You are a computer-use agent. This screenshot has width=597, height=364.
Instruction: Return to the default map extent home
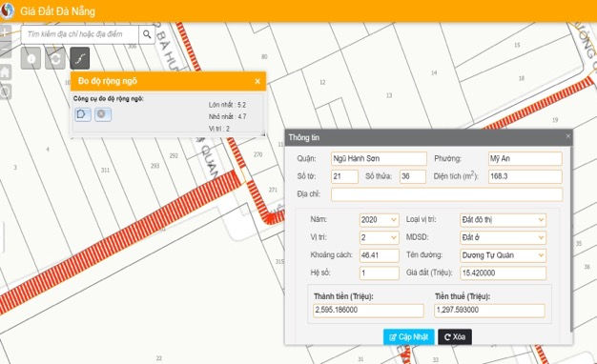point(5,71)
